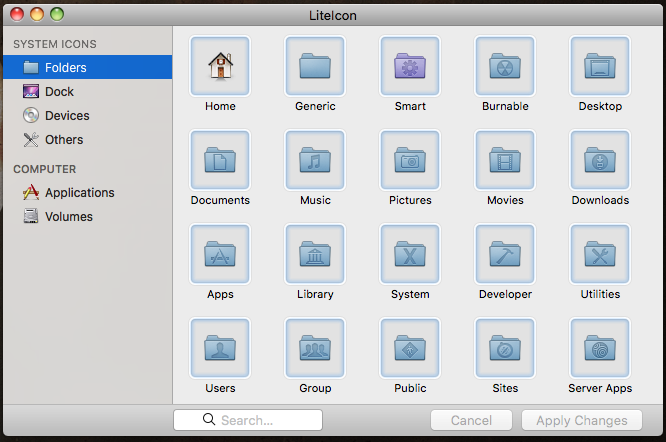Click the magnifying glass in search box
This screenshot has width=666, height=442.
coord(209,419)
